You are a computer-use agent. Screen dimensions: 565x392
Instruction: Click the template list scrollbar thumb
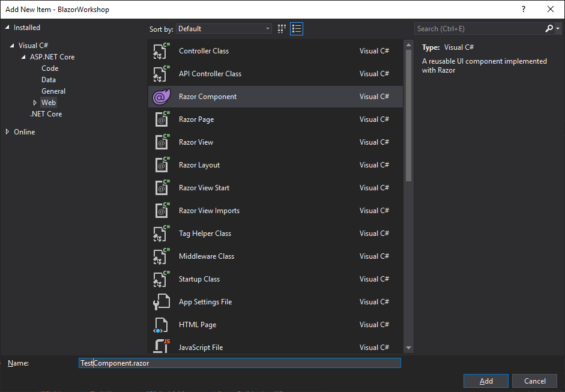click(x=409, y=115)
